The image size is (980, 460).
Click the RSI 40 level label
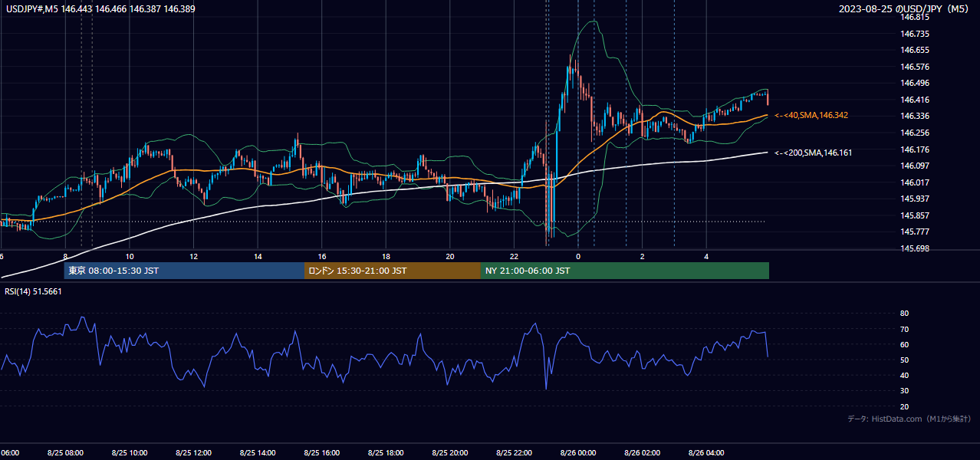click(904, 376)
